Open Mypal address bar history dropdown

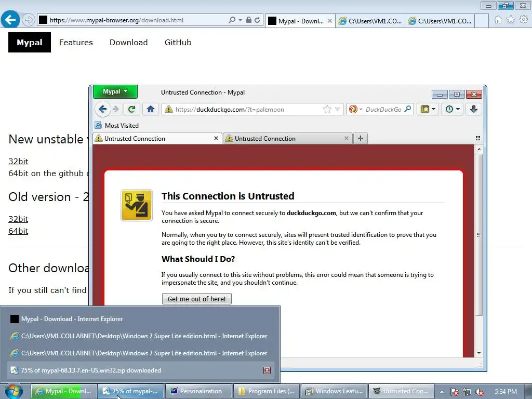point(337,109)
